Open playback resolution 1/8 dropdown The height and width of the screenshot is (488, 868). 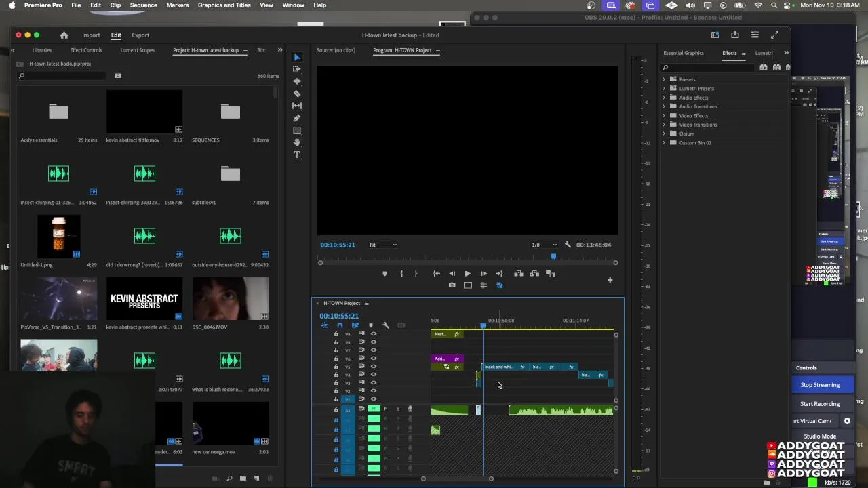[545, 245]
